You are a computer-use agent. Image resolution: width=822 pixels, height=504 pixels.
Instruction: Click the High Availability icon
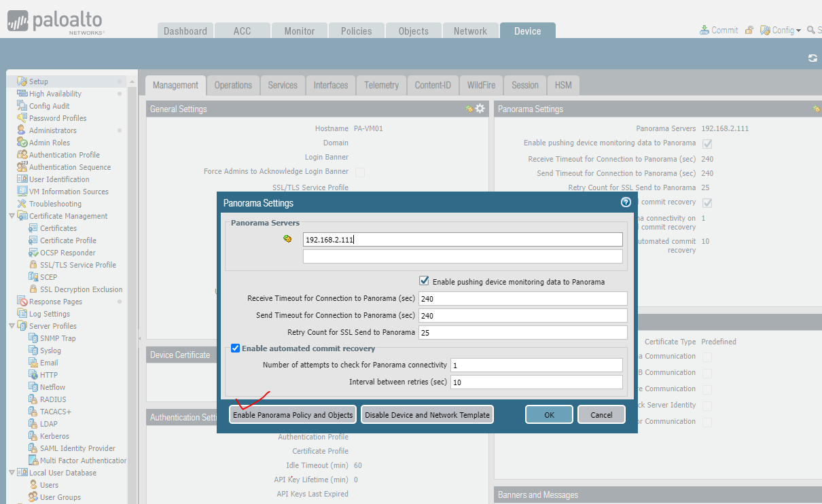click(x=22, y=94)
